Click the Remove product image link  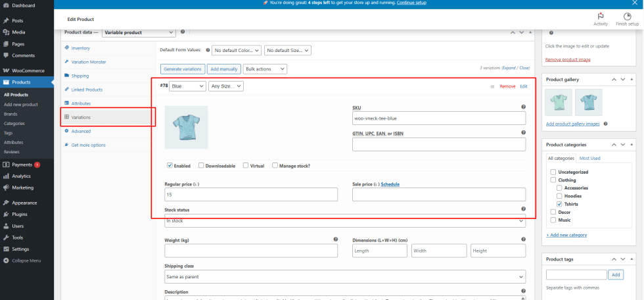(x=568, y=60)
